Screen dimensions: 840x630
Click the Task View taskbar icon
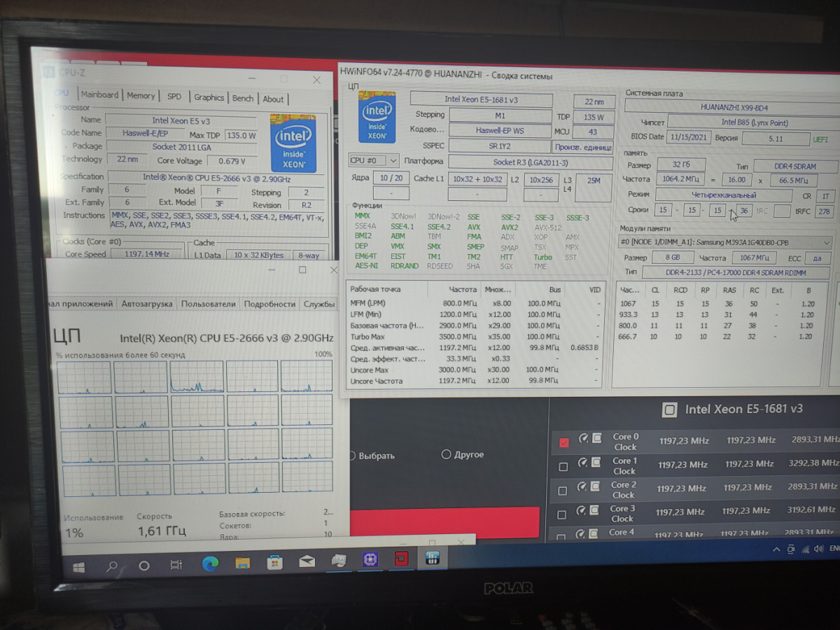pyautogui.click(x=176, y=564)
